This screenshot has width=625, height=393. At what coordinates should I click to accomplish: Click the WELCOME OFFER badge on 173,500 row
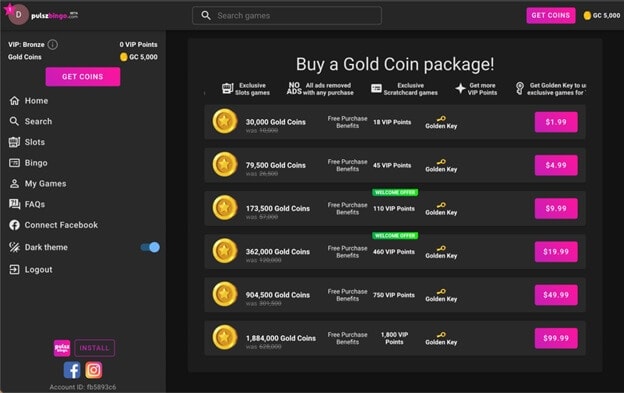point(395,193)
